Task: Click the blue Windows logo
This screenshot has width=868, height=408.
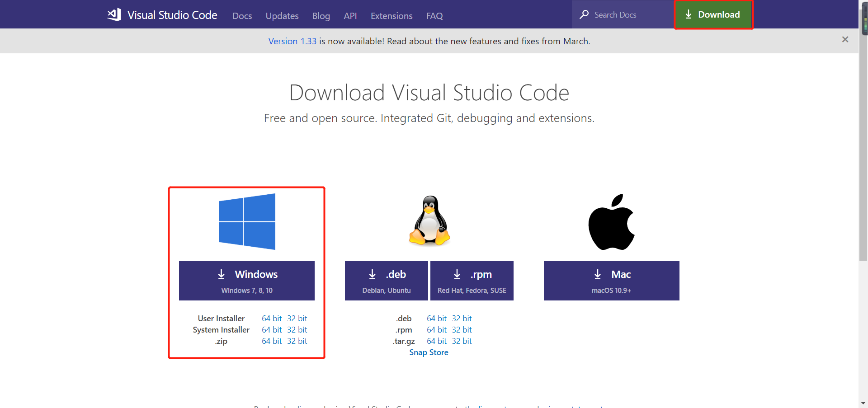Action: click(x=247, y=221)
